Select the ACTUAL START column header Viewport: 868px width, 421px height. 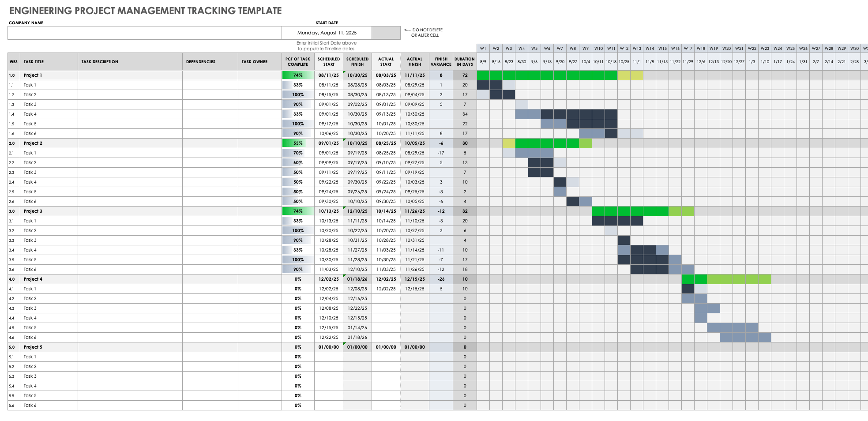point(386,62)
